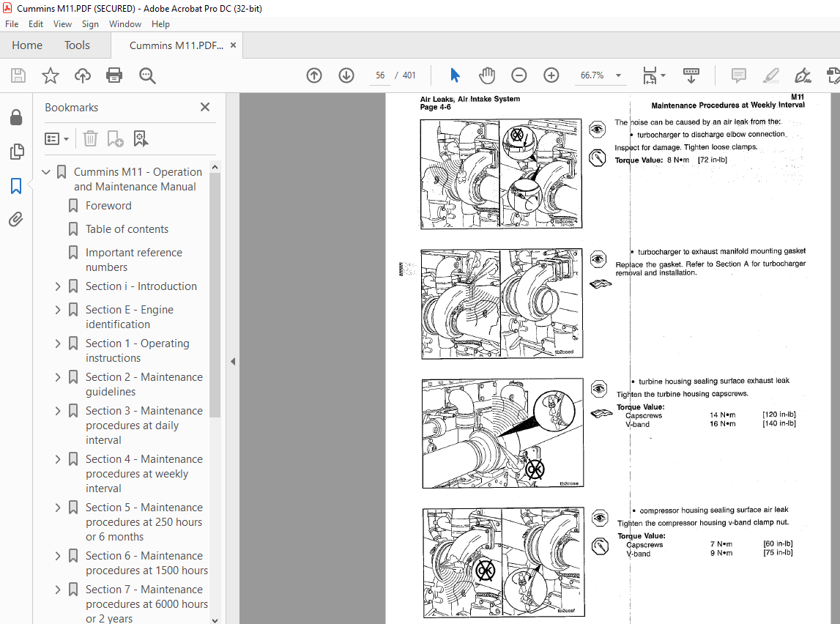
Task: Jump to Table of contents bookmark
Action: (127, 229)
